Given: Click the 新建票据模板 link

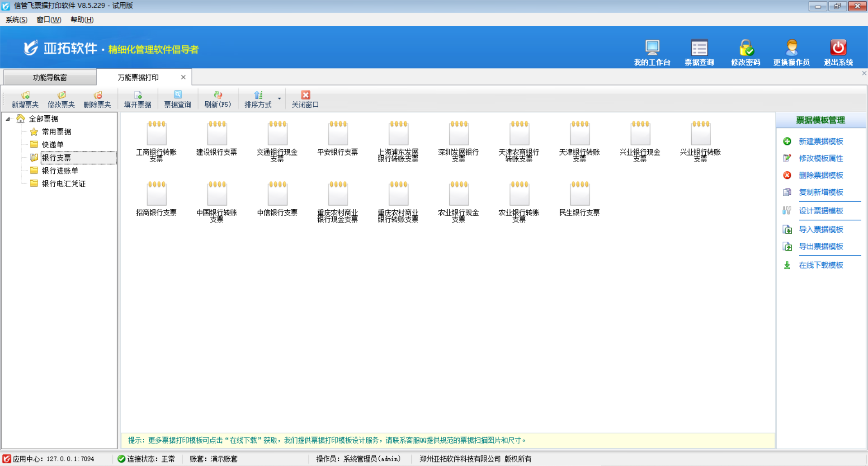Looking at the screenshot, I should point(821,141).
